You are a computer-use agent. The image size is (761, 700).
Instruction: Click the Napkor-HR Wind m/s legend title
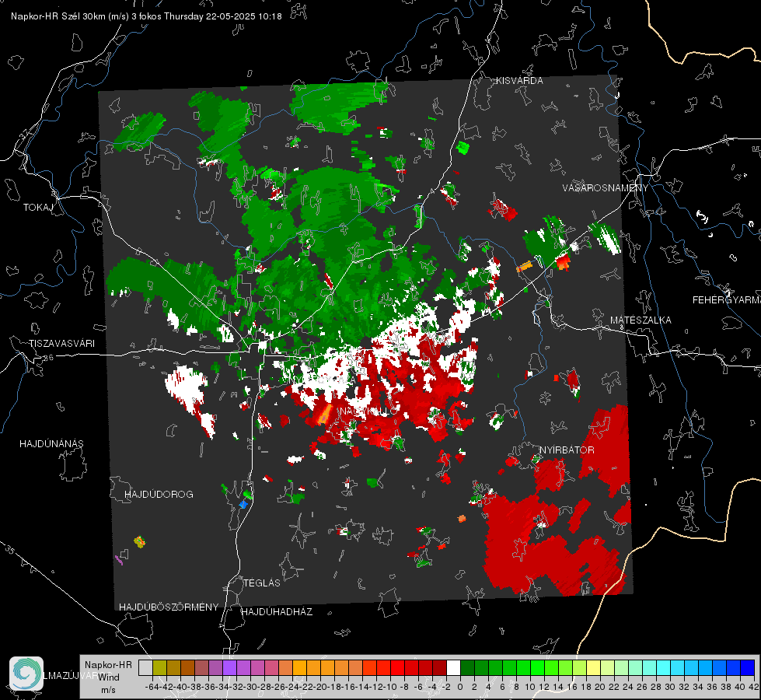[x=108, y=677]
